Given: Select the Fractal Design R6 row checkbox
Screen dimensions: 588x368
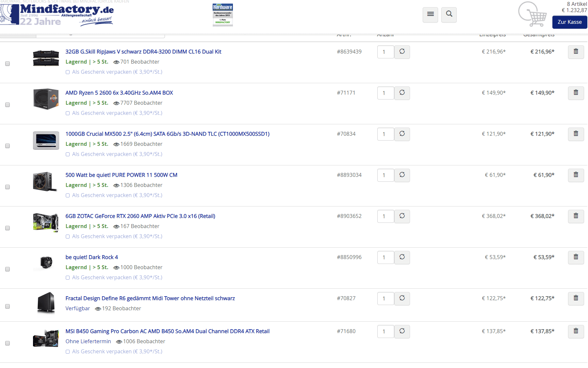Looking at the screenshot, I should coord(8,306).
